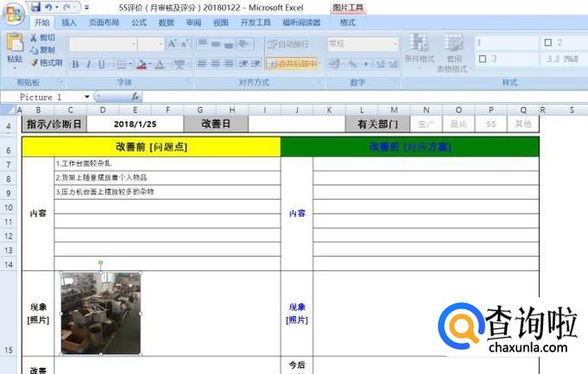The height and width of the screenshot is (374, 588).
Task: Click the Copy (复制) button
Action: pos(42,50)
